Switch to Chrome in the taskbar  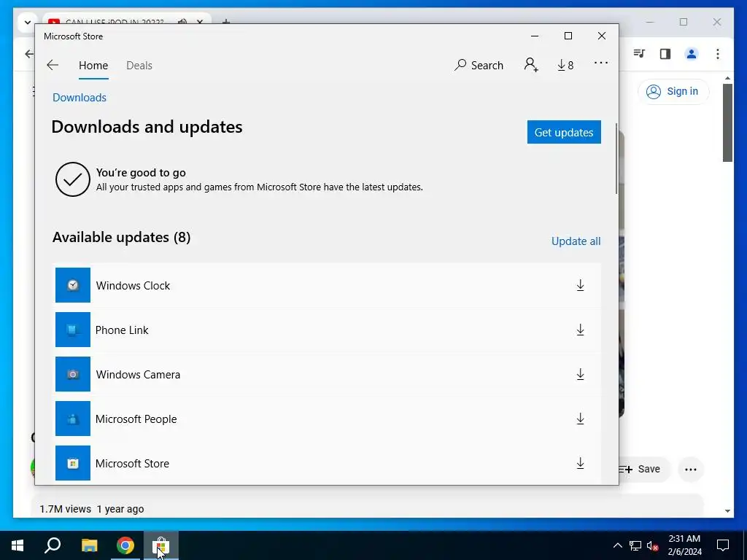125,545
